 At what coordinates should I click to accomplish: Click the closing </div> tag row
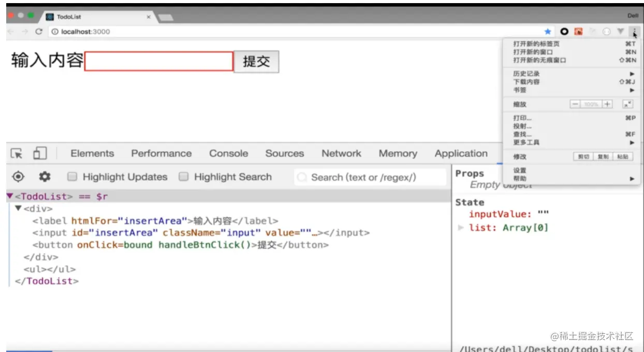[41, 257]
